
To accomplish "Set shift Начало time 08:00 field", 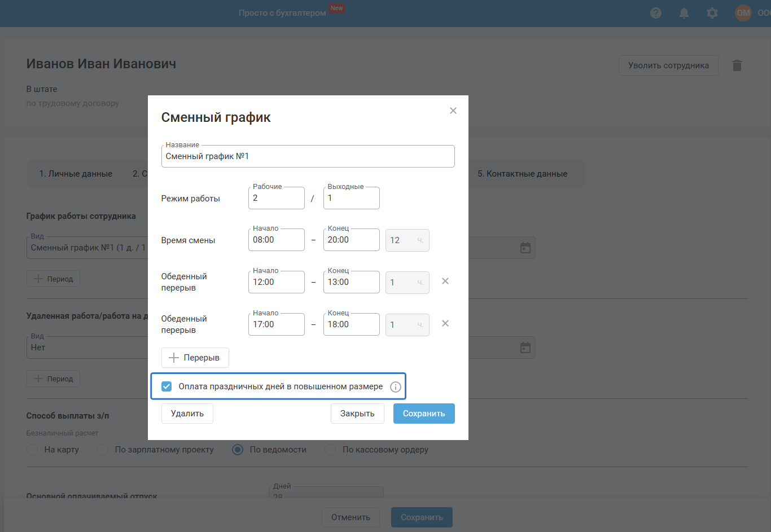I will pyautogui.click(x=277, y=240).
